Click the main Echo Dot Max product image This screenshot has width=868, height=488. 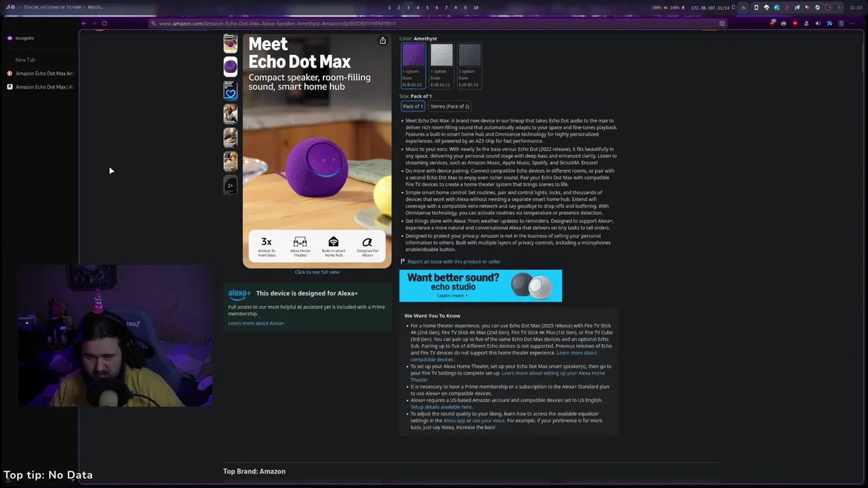tap(317, 151)
